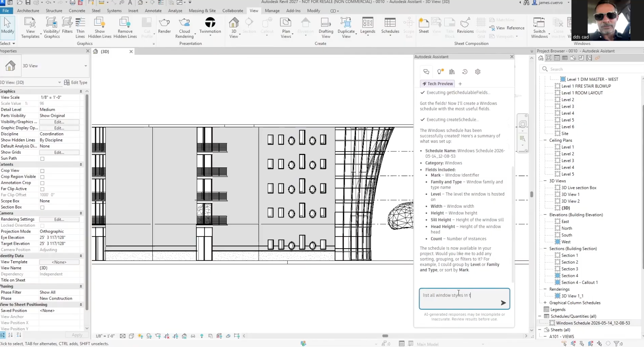Open the File menu

pyautogui.click(x=6, y=11)
